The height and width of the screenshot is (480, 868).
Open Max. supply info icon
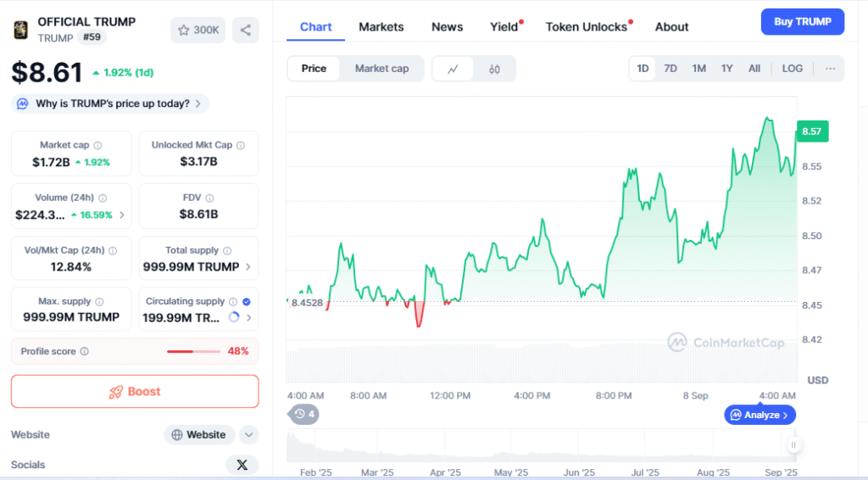pyautogui.click(x=99, y=302)
